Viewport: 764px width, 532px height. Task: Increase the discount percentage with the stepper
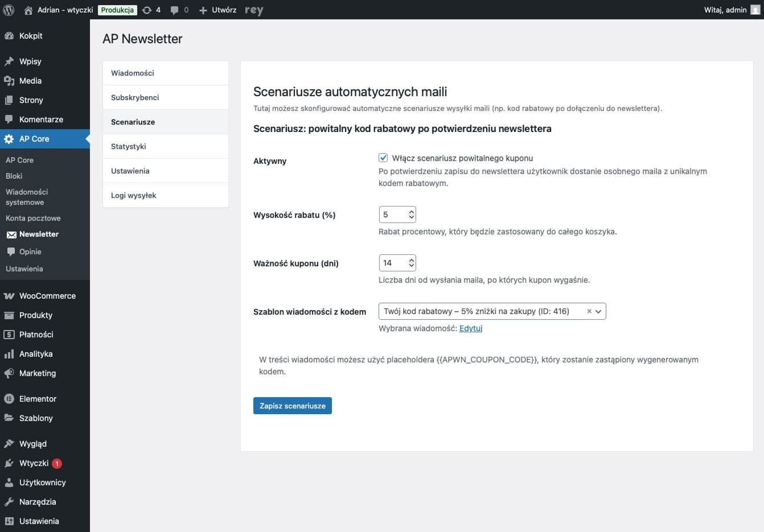412,211
